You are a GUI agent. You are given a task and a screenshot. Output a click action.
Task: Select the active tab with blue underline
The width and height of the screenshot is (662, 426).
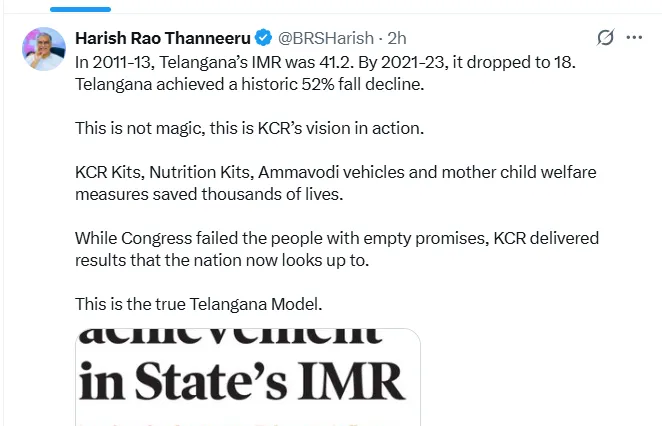coord(80,9)
